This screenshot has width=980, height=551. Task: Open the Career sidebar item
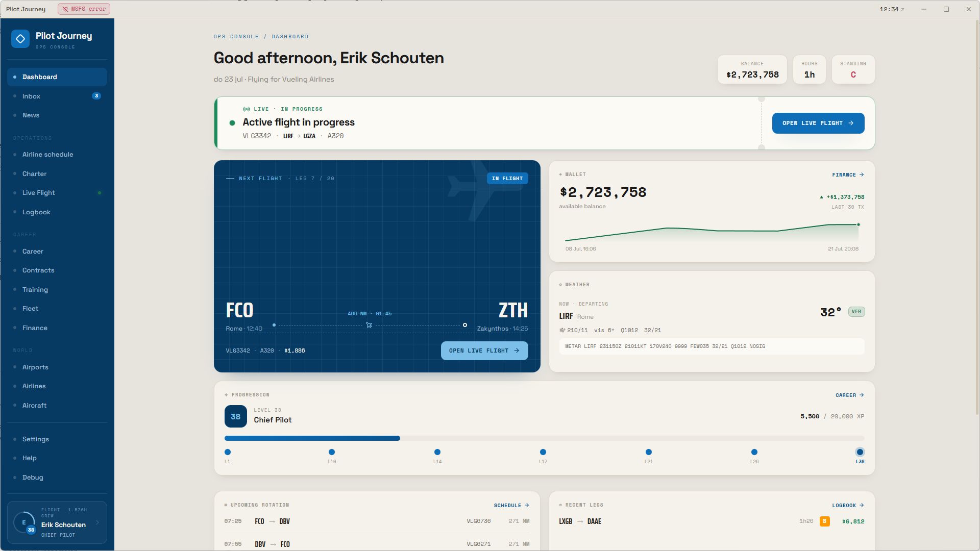[57, 252]
